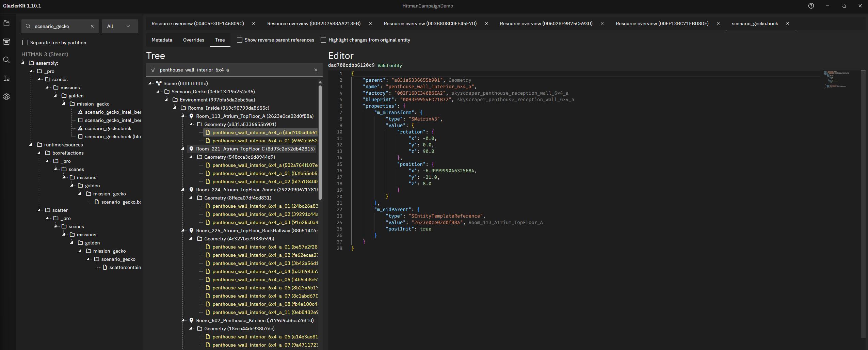The width and height of the screenshot is (868, 350).
Task: Select the Tree tab
Action: (220, 40)
